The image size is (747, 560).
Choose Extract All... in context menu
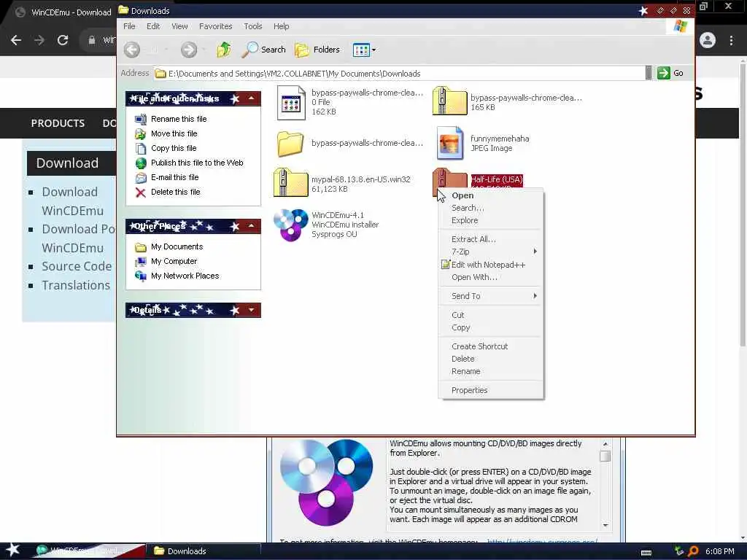491,239
